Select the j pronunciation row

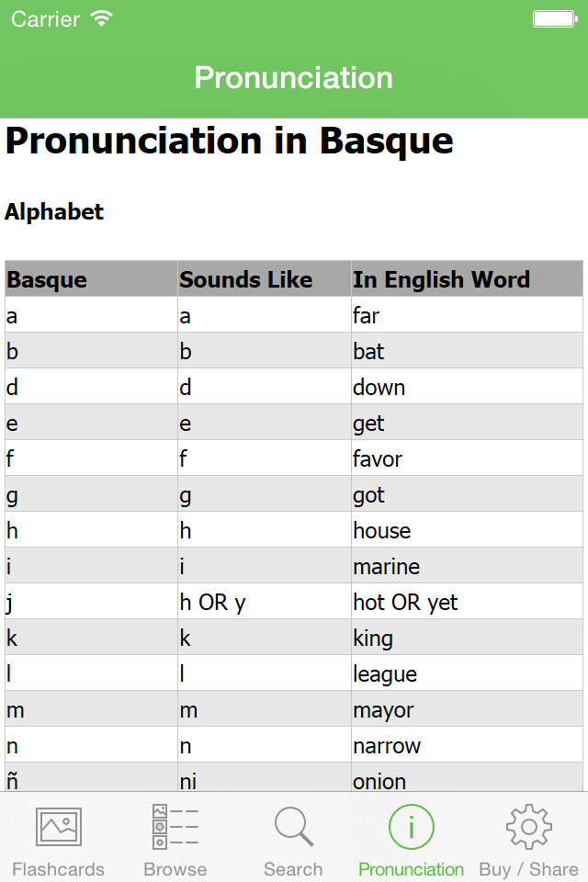click(294, 602)
